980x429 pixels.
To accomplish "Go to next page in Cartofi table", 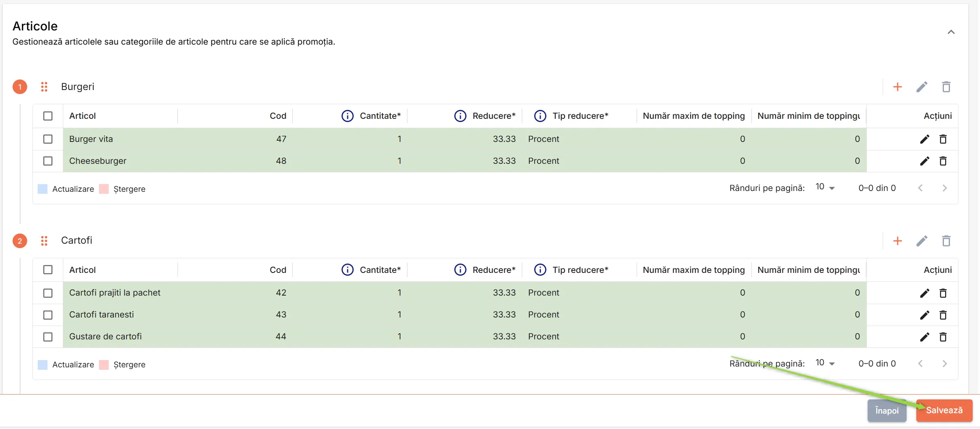I will click(x=945, y=364).
